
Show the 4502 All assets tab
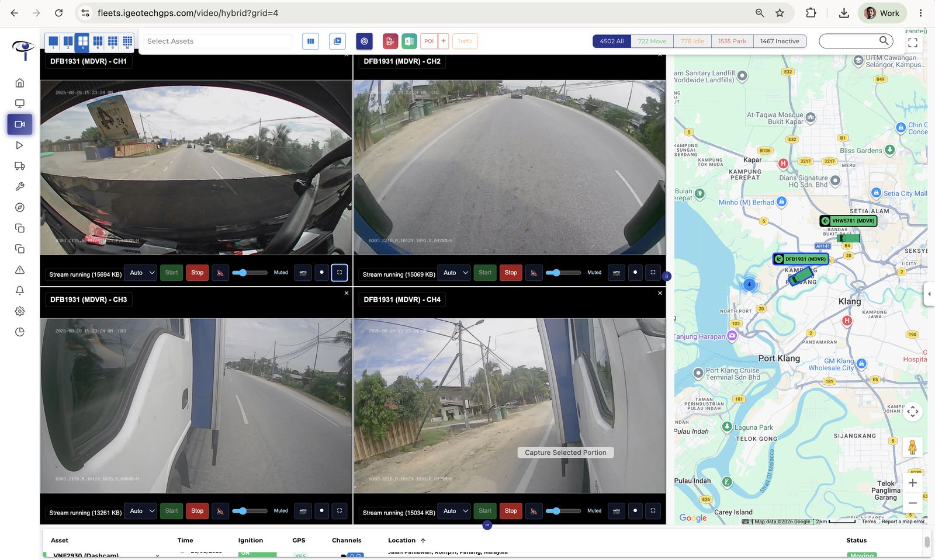pyautogui.click(x=612, y=41)
